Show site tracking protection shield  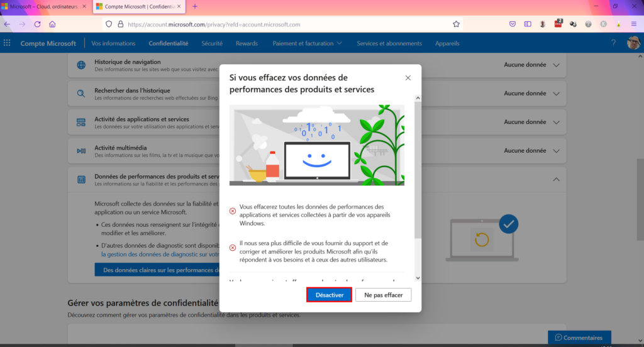click(109, 25)
